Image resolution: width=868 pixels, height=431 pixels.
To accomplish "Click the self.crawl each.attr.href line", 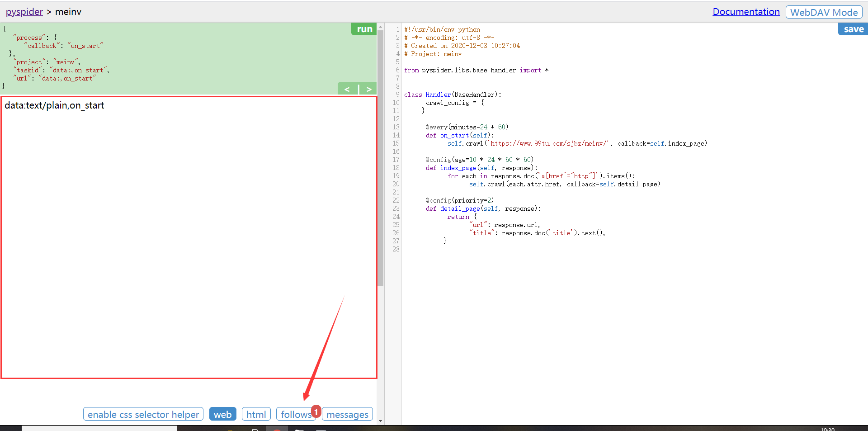I will (565, 184).
